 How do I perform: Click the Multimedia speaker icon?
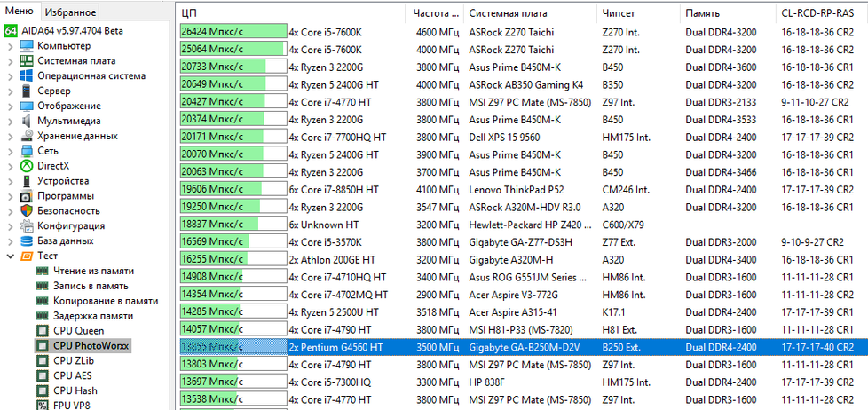pyautogui.click(x=26, y=121)
